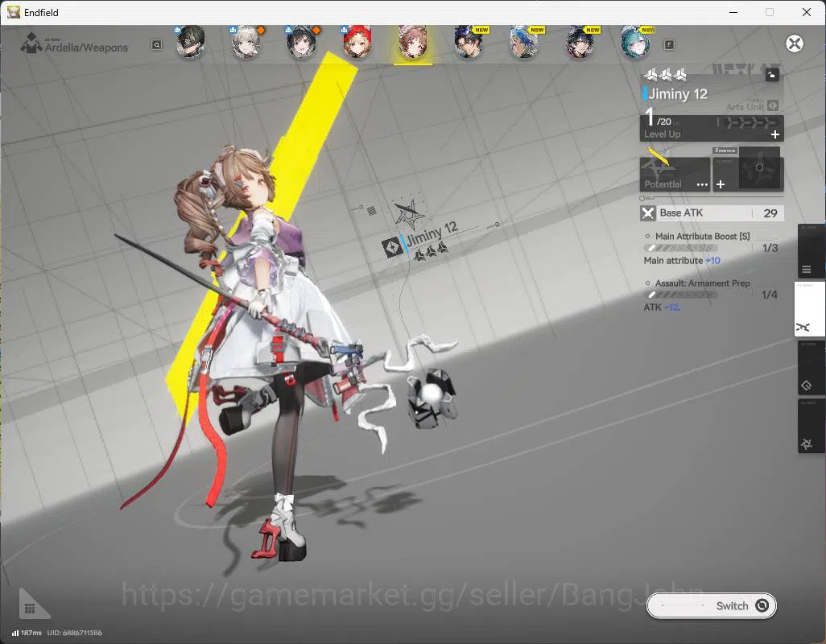Click the Q key previous-character icon
The height and width of the screenshot is (644, 826).
pos(156,45)
